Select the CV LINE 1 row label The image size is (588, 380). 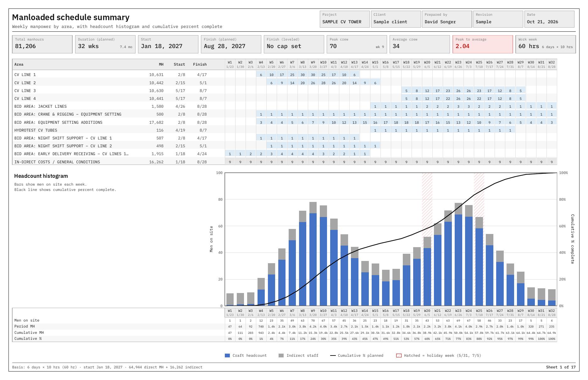[x=25, y=75]
